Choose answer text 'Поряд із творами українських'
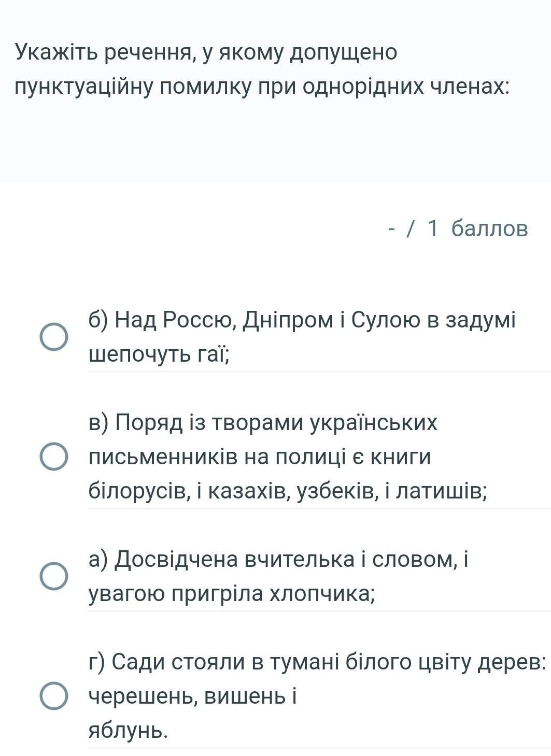Viewport: 551px width, 756px height. pos(277,422)
